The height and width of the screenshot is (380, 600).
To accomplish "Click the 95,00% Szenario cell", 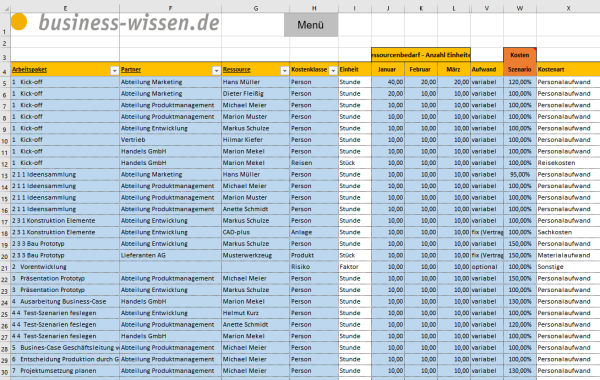I will coord(520,175).
